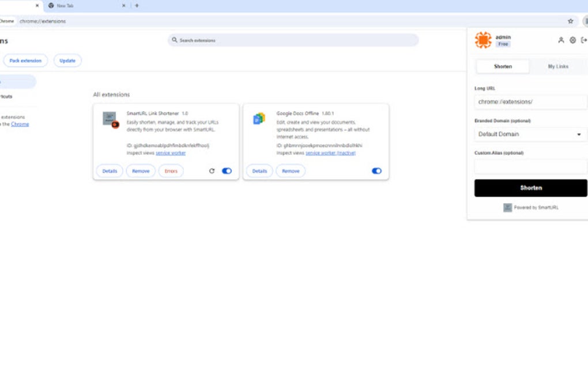Click the SmartURL orange logo
This screenshot has width=588, height=368.
[483, 40]
